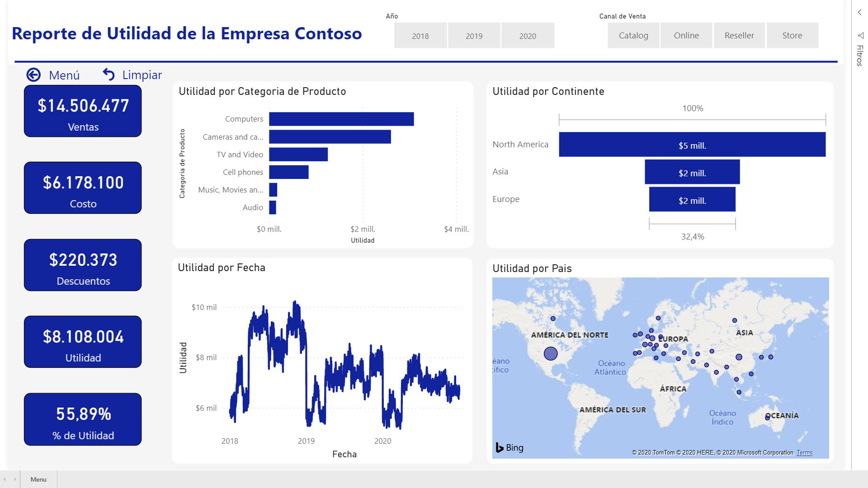Select the Costo $6.178.100 card

(x=83, y=188)
